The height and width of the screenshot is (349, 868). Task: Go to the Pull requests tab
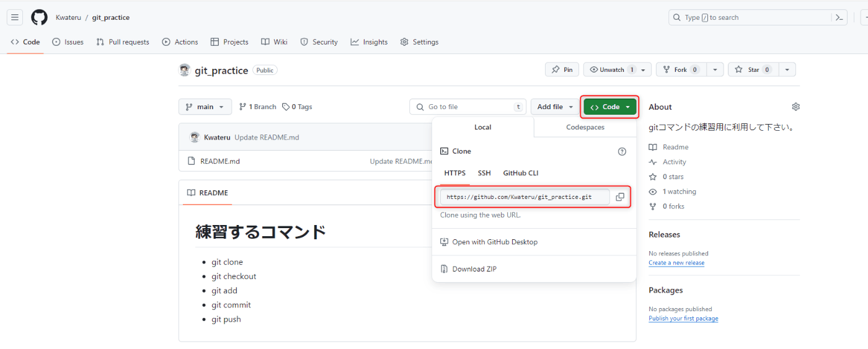(123, 42)
